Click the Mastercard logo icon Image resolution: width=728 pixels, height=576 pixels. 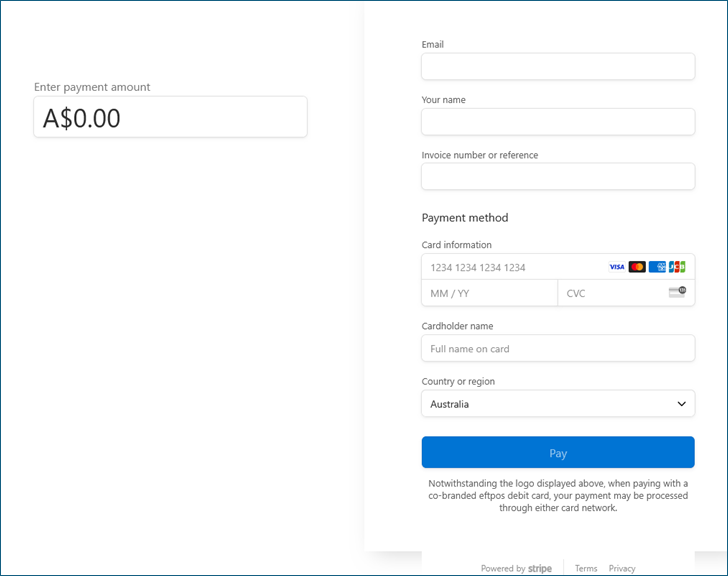[637, 267]
